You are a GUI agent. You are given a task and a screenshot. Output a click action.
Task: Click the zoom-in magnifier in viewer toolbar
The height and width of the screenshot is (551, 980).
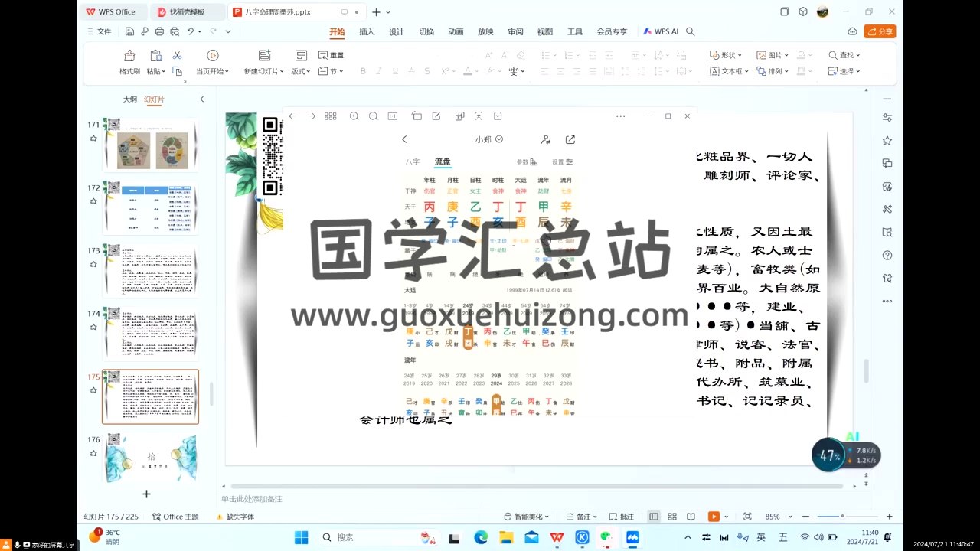click(354, 116)
